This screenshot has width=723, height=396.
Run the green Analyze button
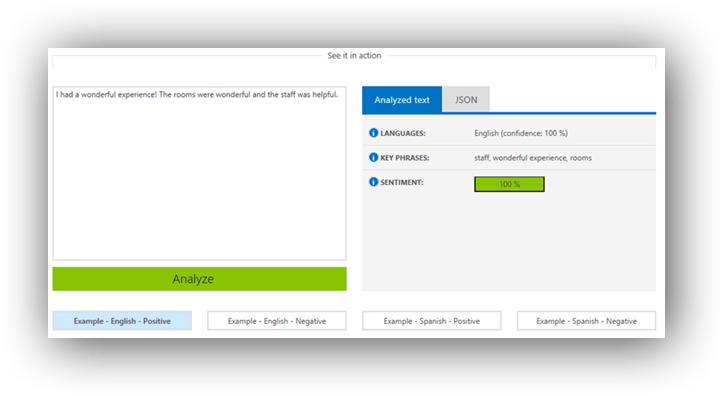199,279
